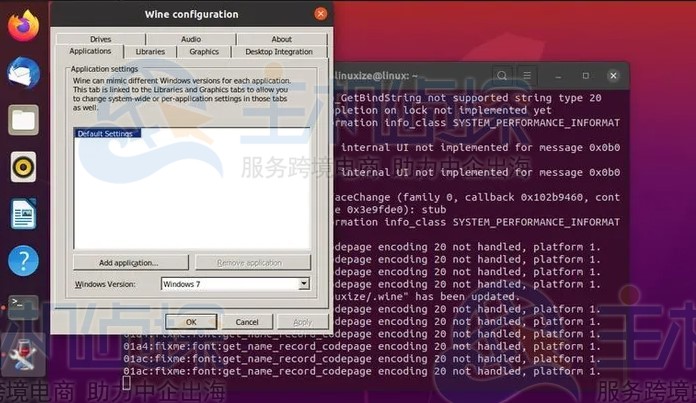The height and width of the screenshot is (403, 696).
Task: Select the Applications tab
Action: click(x=90, y=51)
